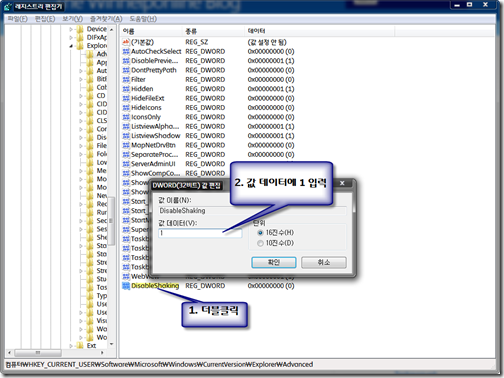Click the tree pane horizontal scrollbar
The width and height of the screenshot is (504, 378).
pyautogui.click(x=56, y=352)
